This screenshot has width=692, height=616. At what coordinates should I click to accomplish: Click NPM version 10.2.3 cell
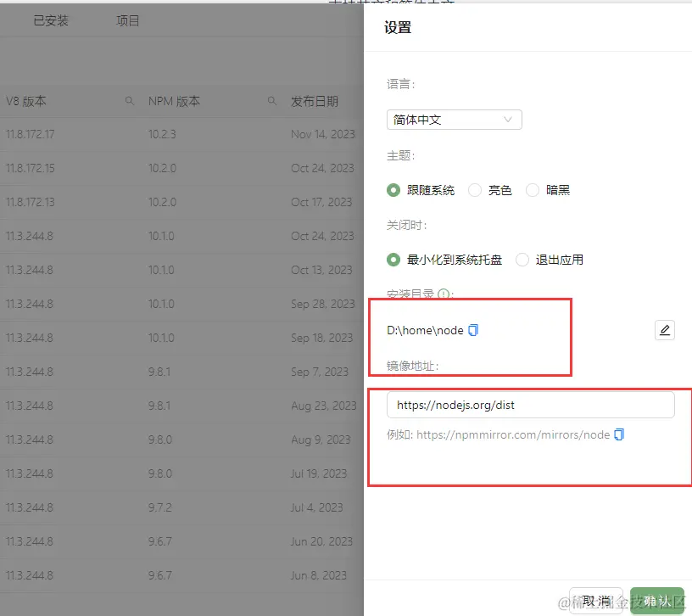tap(162, 134)
